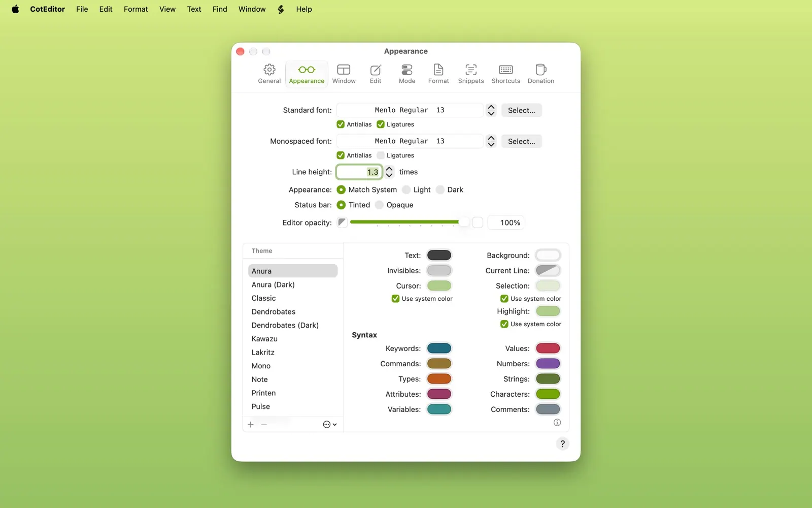Screen dimensions: 812x508
Task: Click the opaque square icon after slider
Action: (478, 223)
